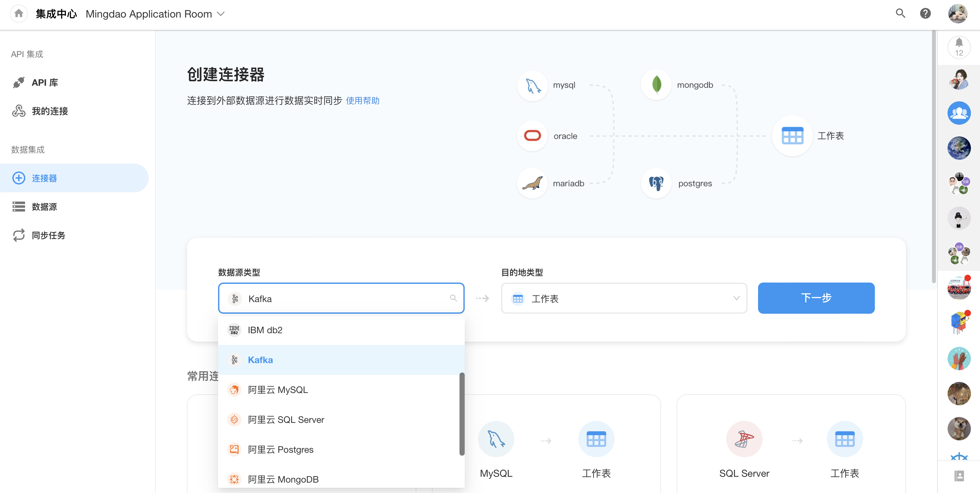Viewport: 980px width, 493px height.
Task: Choose 阿里云 MySQL option in list
Action: click(278, 390)
